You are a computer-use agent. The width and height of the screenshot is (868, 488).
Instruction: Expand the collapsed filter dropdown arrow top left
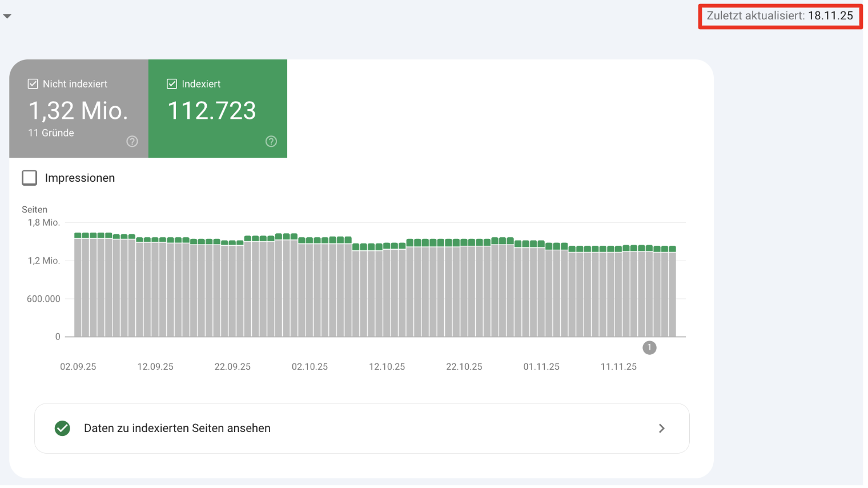tap(7, 16)
